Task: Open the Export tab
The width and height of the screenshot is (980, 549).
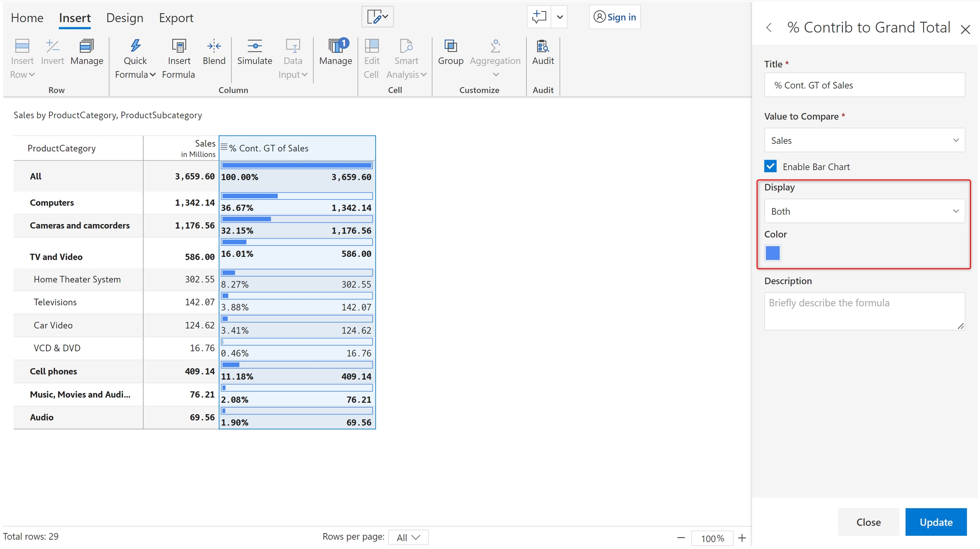Action: (176, 18)
